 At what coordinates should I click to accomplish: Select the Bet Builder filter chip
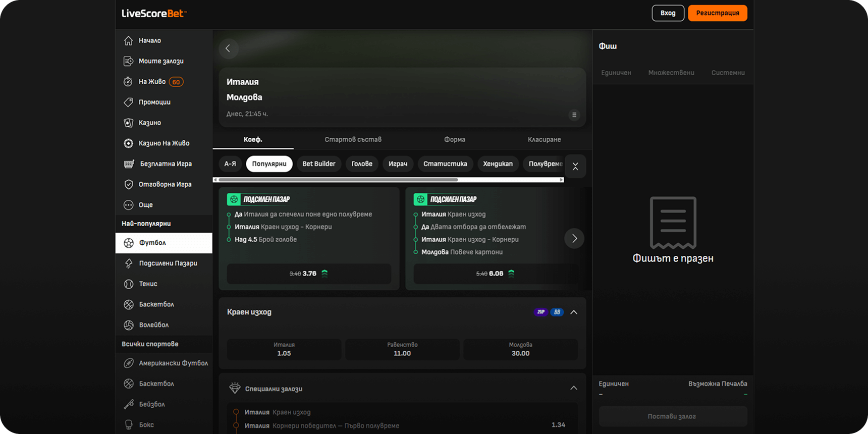coord(318,164)
